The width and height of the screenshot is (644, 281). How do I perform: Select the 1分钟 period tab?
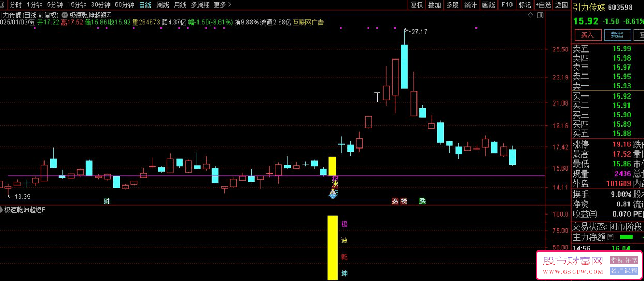pyautogui.click(x=34, y=5)
